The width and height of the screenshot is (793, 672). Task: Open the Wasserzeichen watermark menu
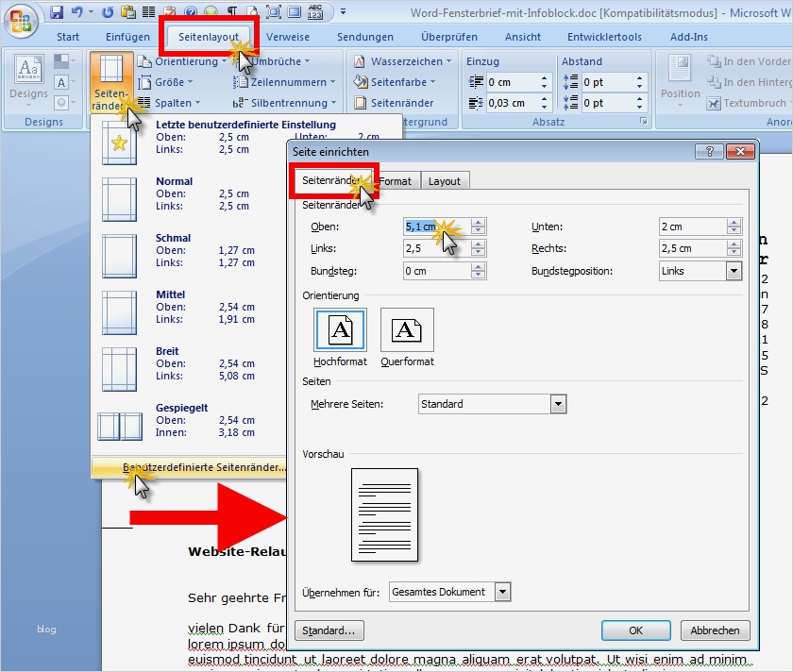point(402,61)
